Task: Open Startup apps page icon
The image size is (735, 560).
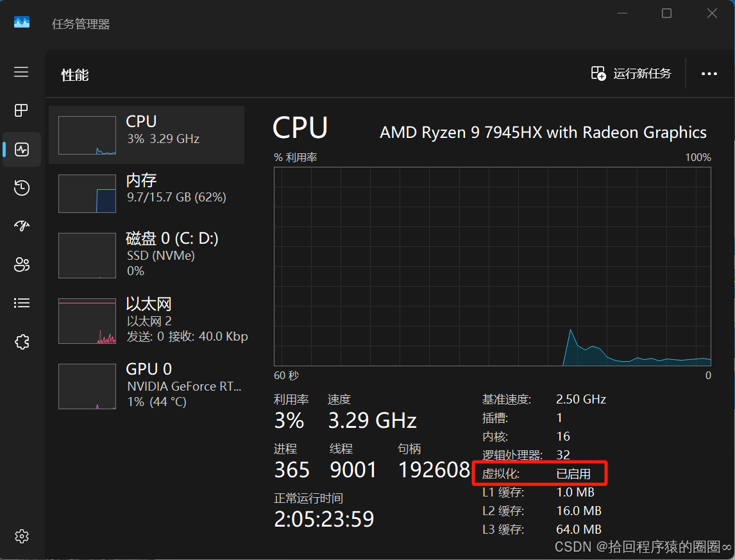Action: pos(22,226)
